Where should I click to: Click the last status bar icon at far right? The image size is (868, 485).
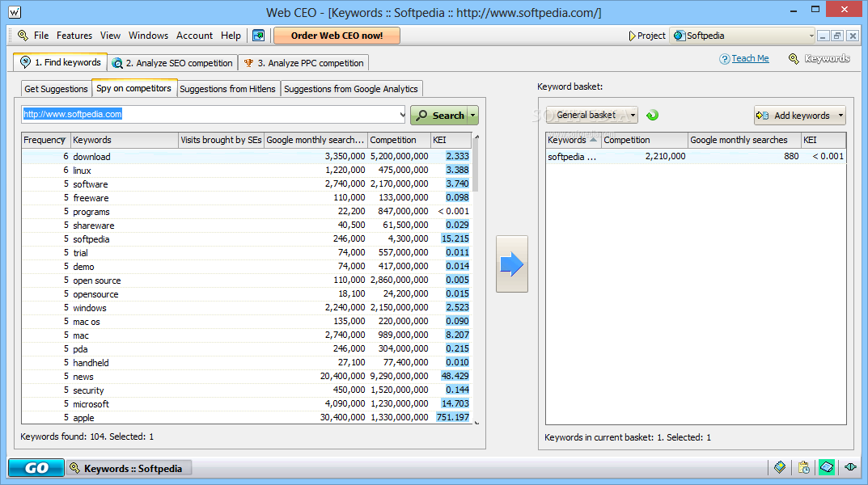click(x=851, y=467)
